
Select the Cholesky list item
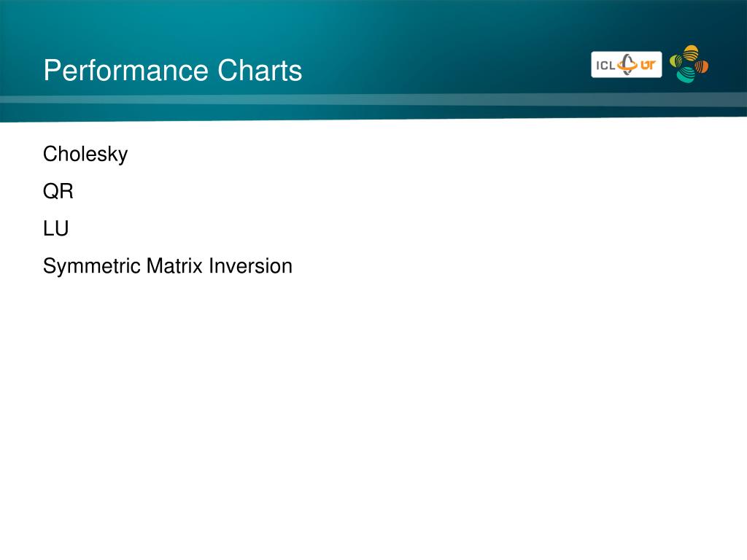(x=85, y=155)
